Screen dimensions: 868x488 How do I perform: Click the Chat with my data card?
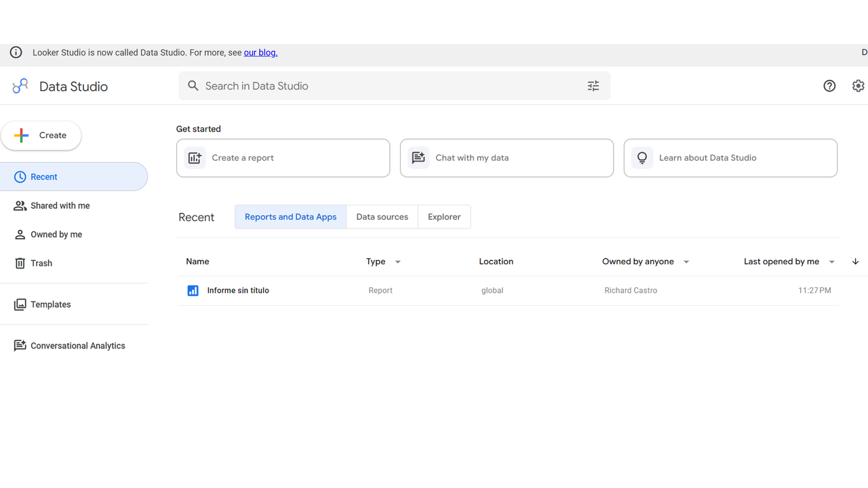[x=507, y=158]
